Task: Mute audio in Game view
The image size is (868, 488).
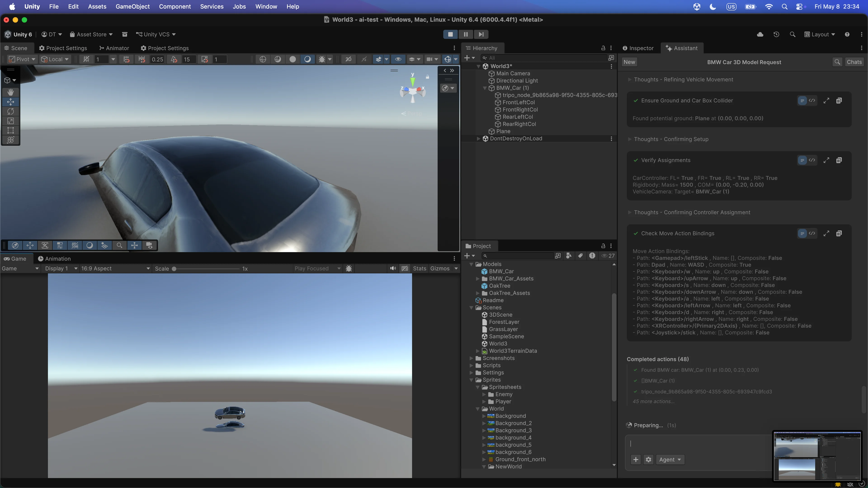Action: (x=393, y=268)
